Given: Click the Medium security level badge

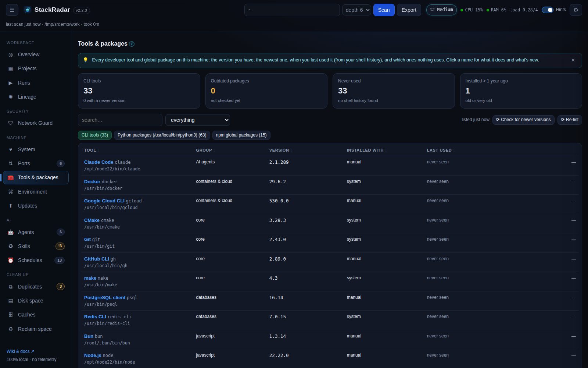Looking at the screenshot, I should (441, 10).
